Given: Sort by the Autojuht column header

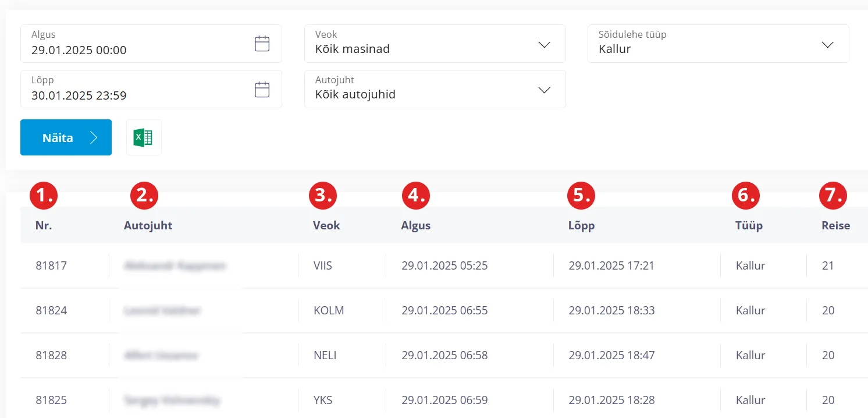Looking at the screenshot, I should pyautogui.click(x=148, y=225).
